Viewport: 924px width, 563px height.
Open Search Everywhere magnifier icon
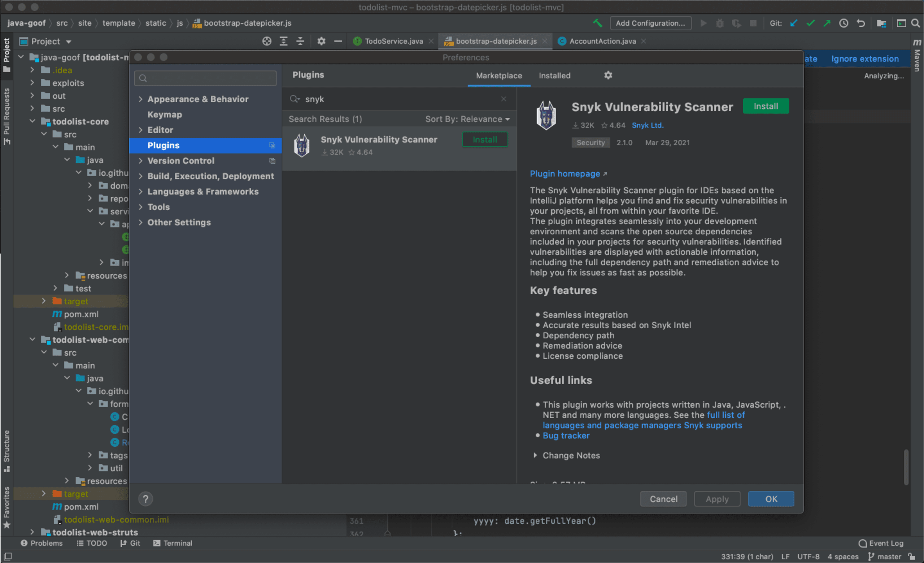915,23
